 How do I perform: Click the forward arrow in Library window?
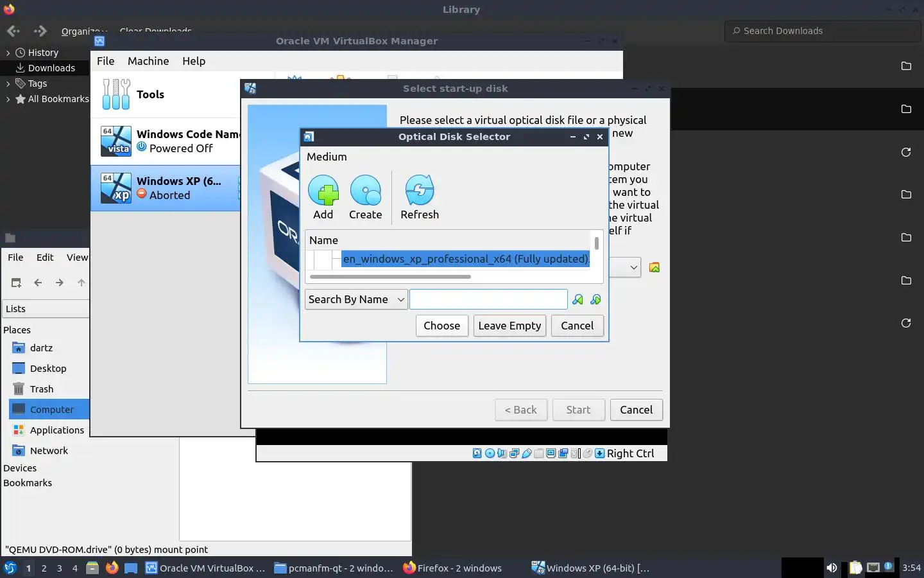coord(40,31)
